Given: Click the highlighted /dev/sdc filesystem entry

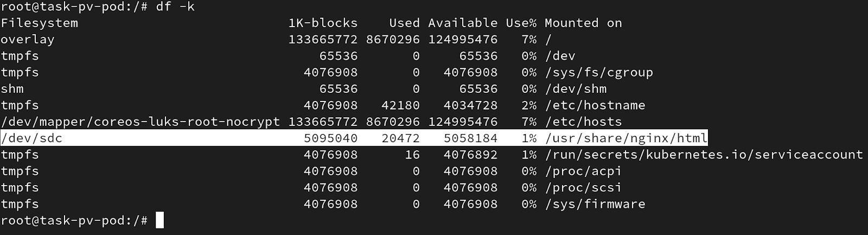Looking at the screenshot, I should pos(31,138).
